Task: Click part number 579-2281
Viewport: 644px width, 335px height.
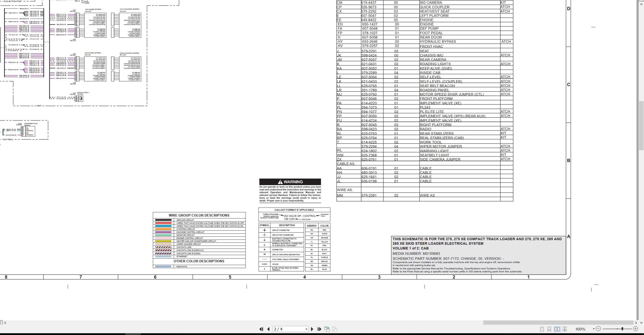Action: pos(369,195)
